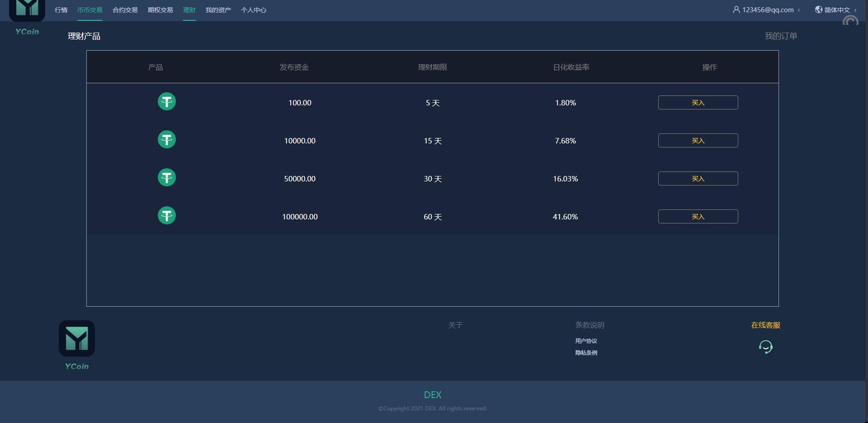Image resolution: width=868 pixels, height=423 pixels.
Task: Open the 行情 market tab
Action: [x=61, y=10]
